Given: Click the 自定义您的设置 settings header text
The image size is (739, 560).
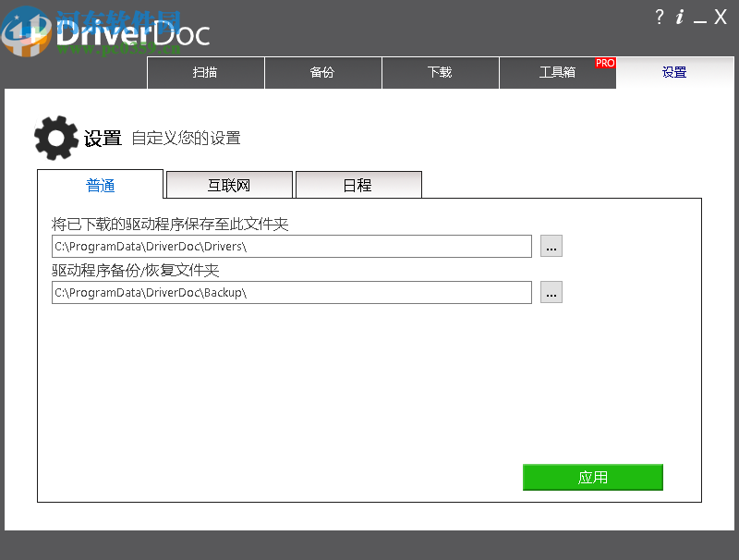Looking at the screenshot, I should pyautogui.click(x=185, y=138).
